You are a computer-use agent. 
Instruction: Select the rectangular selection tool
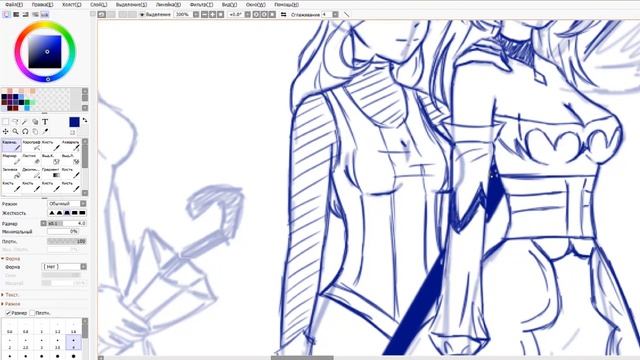point(6,122)
